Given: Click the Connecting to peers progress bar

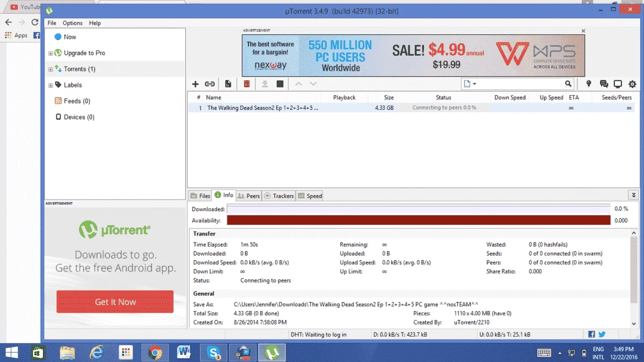Looking at the screenshot, I should click(444, 108).
